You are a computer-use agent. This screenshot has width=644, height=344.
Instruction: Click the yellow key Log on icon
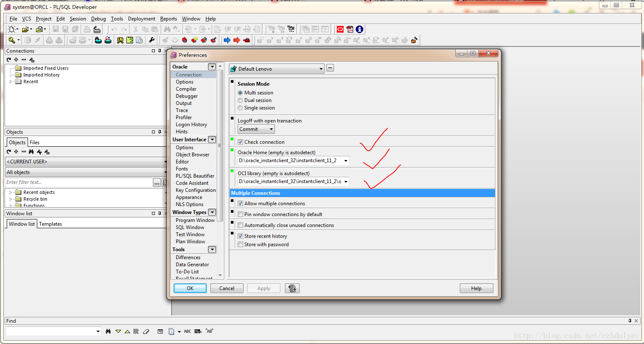click(x=12, y=40)
